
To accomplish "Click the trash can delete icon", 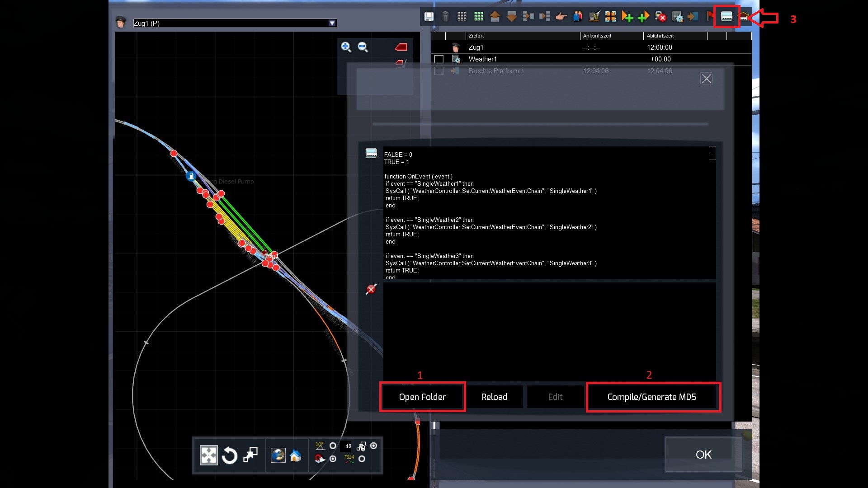I will (x=445, y=17).
